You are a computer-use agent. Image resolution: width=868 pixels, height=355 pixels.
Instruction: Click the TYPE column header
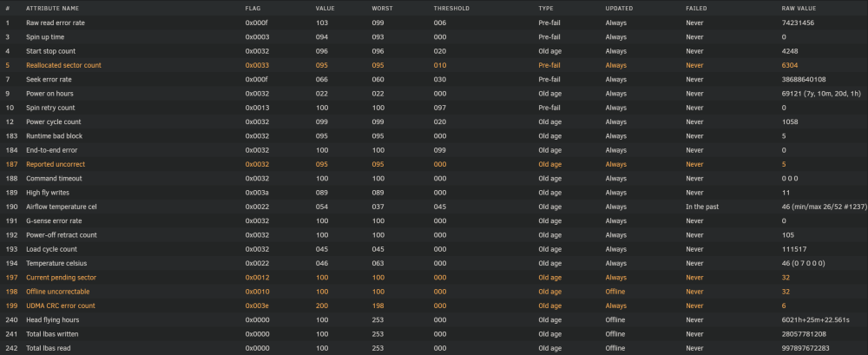click(x=546, y=9)
